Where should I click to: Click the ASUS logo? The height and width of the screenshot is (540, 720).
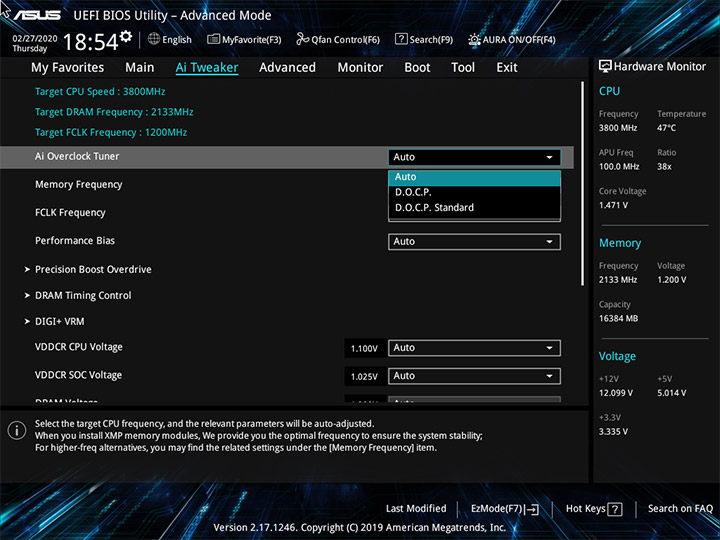pos(37,15)
